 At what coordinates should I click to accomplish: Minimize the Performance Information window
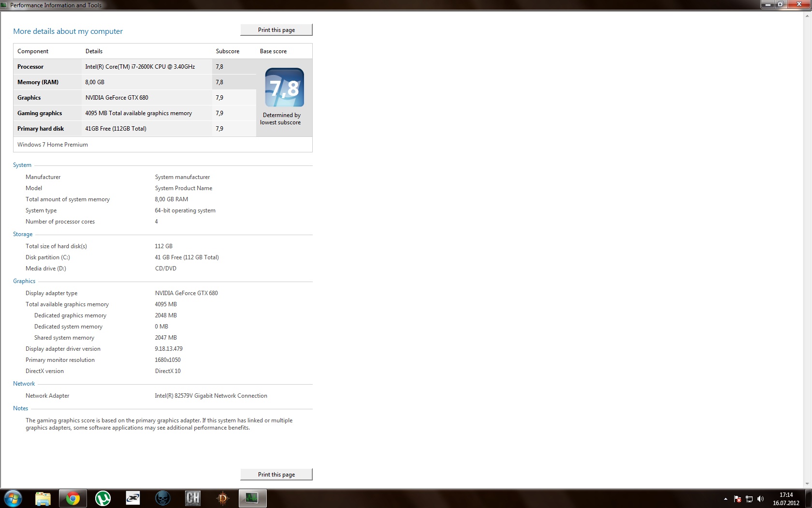768,4
